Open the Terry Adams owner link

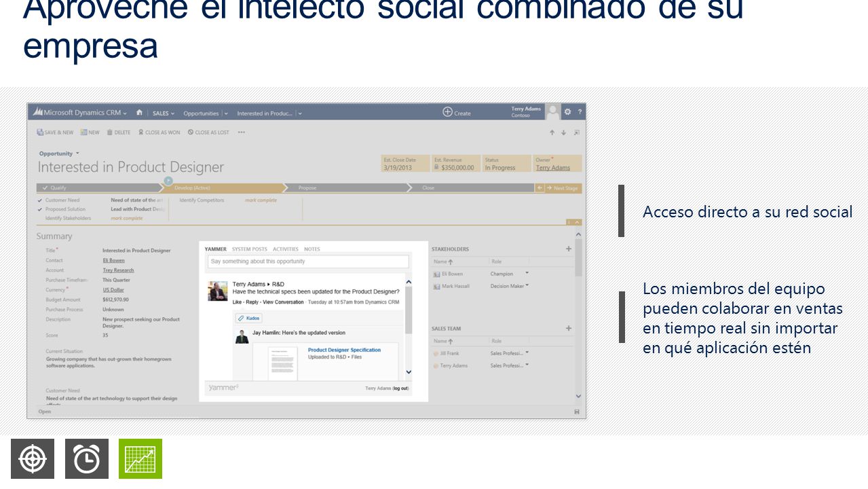[x=553, y=168]
